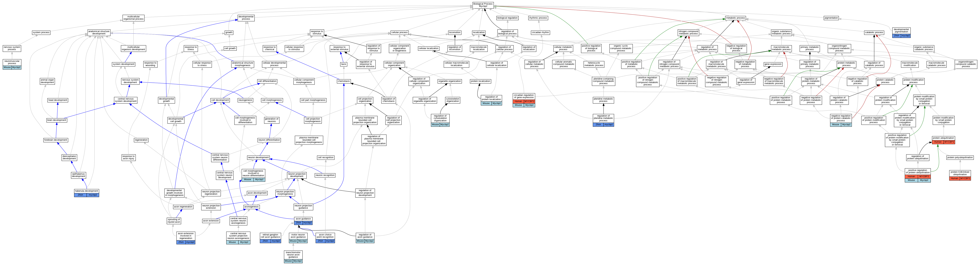Select the circadian rhythm node
The height and width of the screenshot is (265, 980).
click(540, 33)
